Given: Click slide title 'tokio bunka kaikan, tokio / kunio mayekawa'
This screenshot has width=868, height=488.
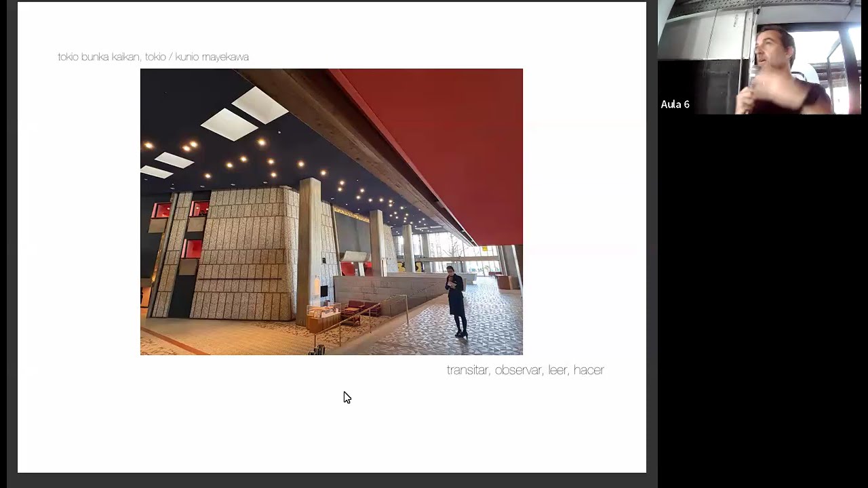Looking at the screenshot, I should (153, 57).
